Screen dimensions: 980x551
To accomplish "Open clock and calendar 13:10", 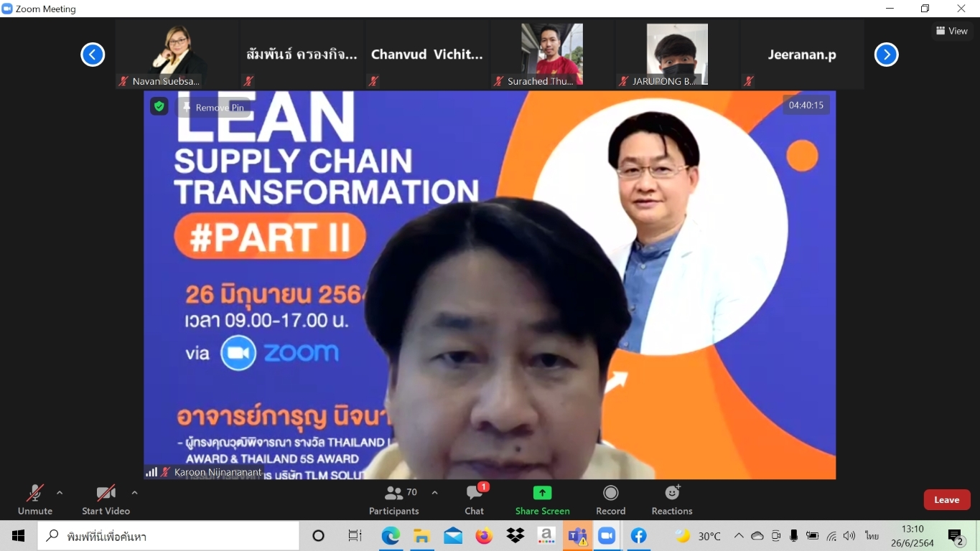I will 913,536.
